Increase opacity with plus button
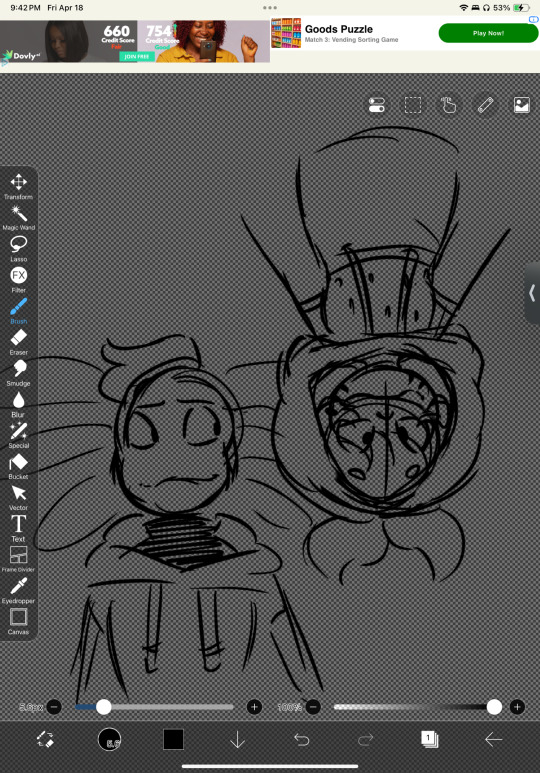Screen dimensions: 540x773 click(x=517, y=707)
